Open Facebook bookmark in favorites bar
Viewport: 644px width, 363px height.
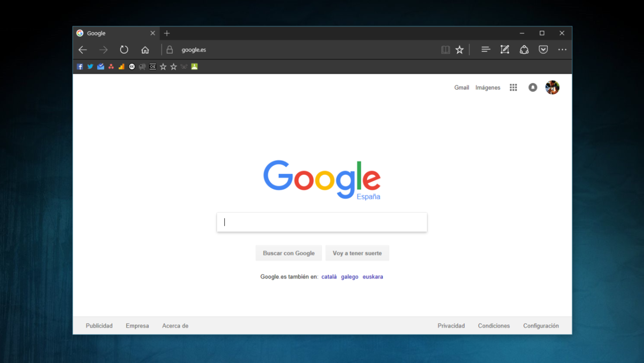[80, 66]
